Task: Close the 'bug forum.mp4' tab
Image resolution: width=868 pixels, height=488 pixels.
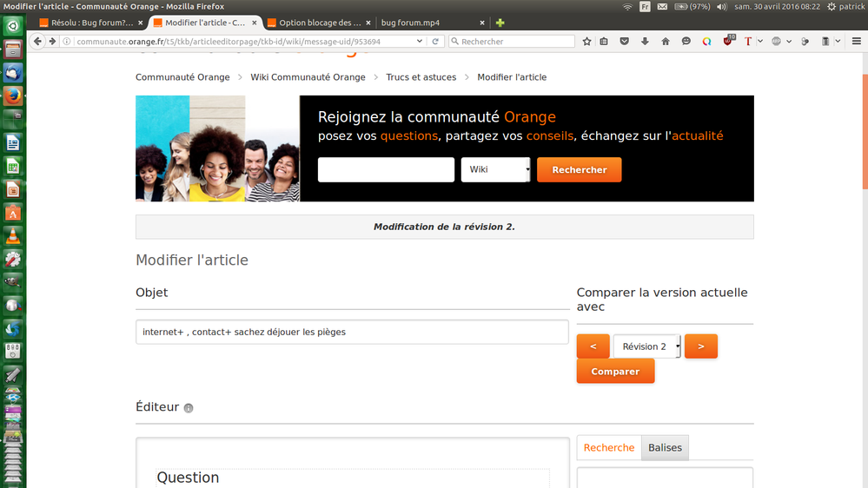Action: pyautogui.click(x=482, y=23)
